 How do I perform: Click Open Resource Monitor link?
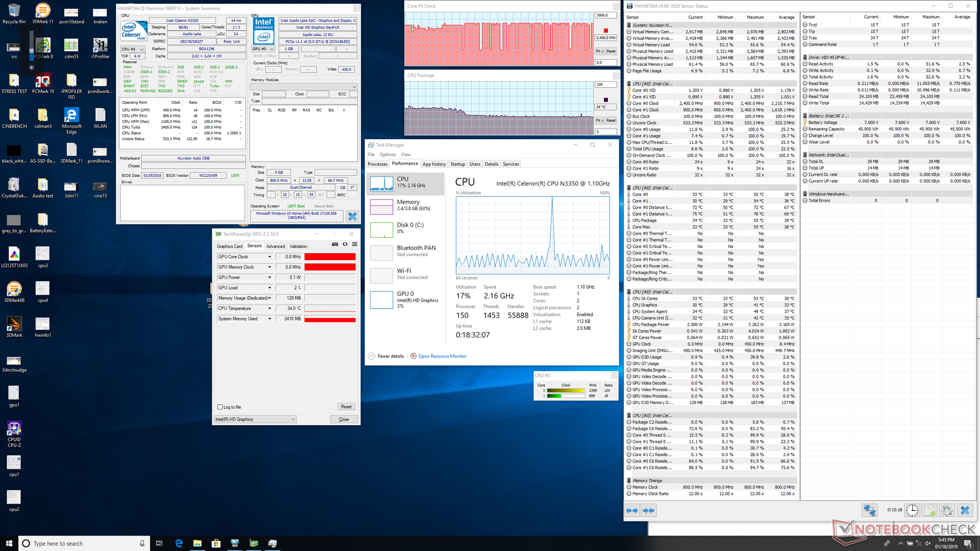443,356
